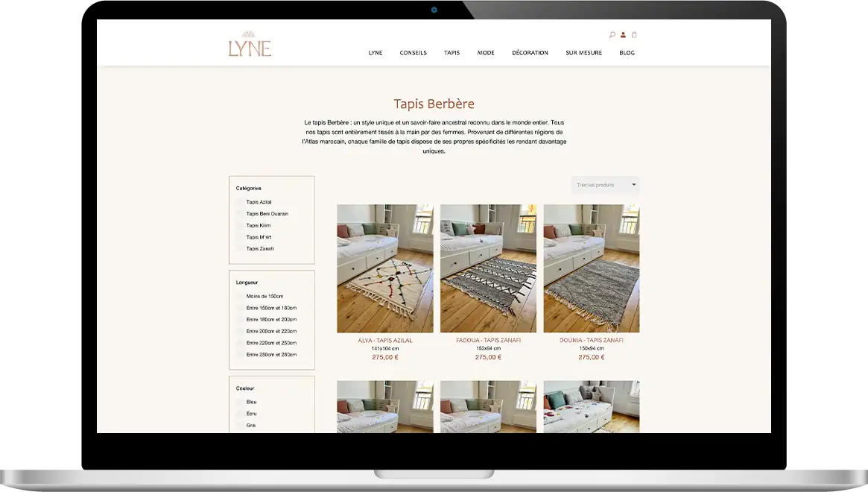Check the Entre 200cm et 220cm option
The image size is (868, 492).
tap(240, 331)
